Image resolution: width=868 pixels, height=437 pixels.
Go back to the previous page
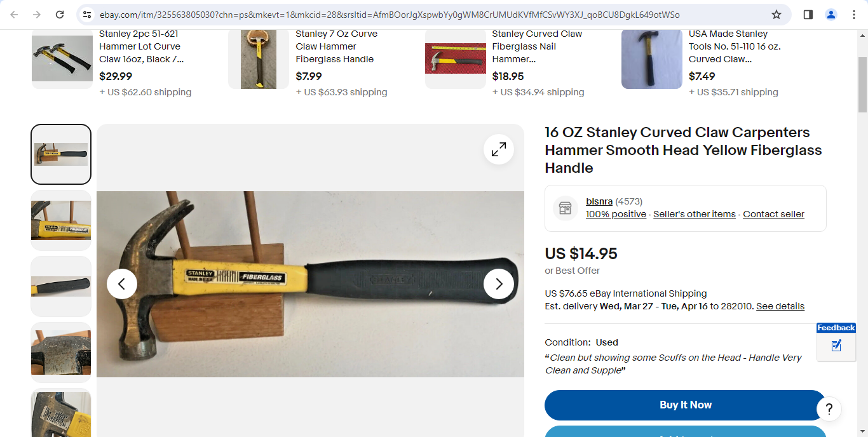point(14,15)
